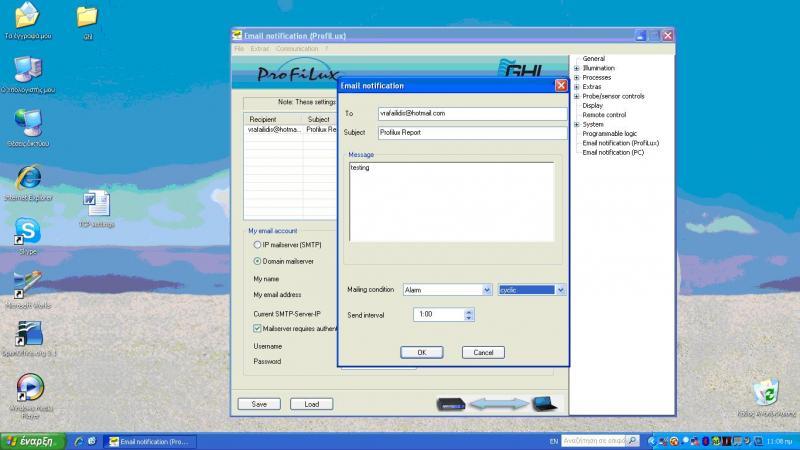Click quick launch Internet Explorer icon
Image resolution: width=800 pixels, height=450 pixels.
pyautogui.click(x=79, y=441)
